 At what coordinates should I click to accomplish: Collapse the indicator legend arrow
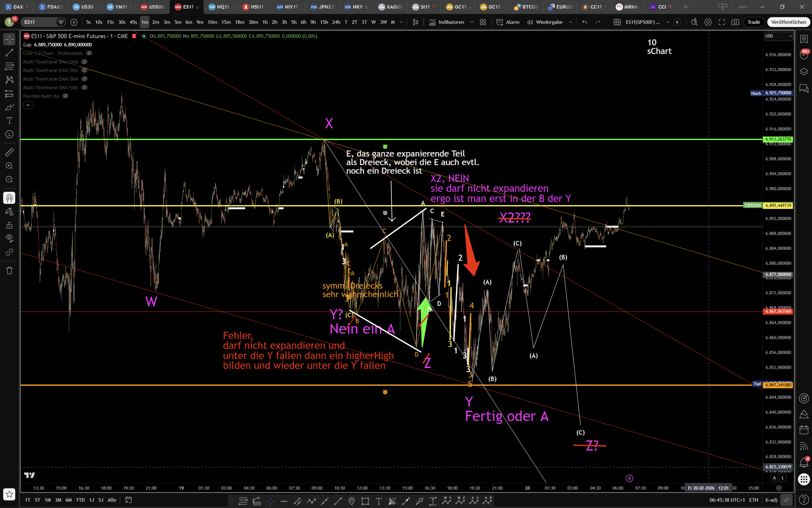28,105
